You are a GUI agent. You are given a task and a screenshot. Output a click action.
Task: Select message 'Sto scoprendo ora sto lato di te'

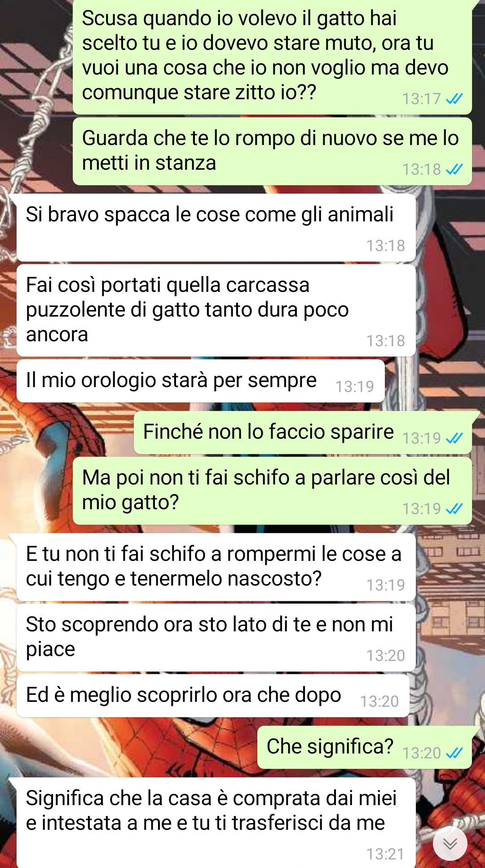tap(216, 638)
